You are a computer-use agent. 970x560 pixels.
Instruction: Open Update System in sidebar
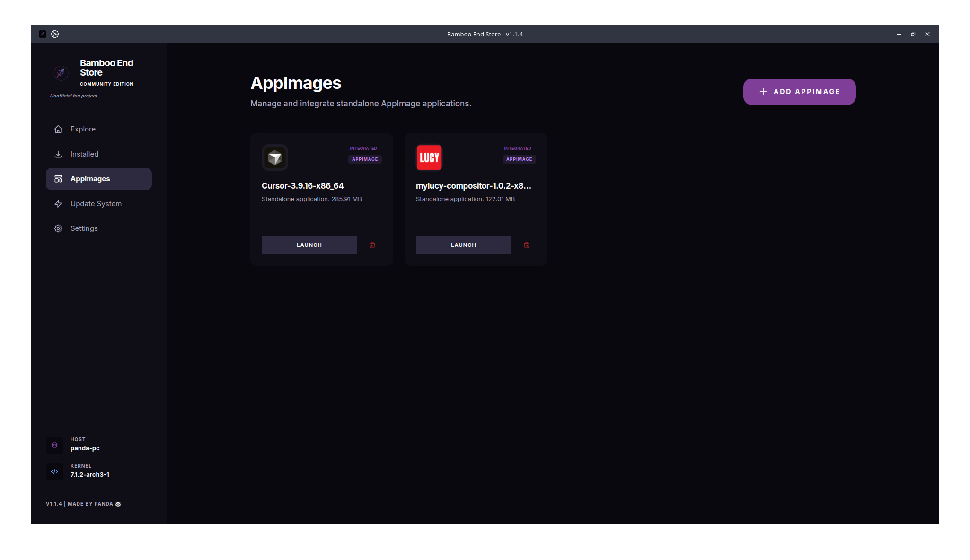tap(98, 204)
